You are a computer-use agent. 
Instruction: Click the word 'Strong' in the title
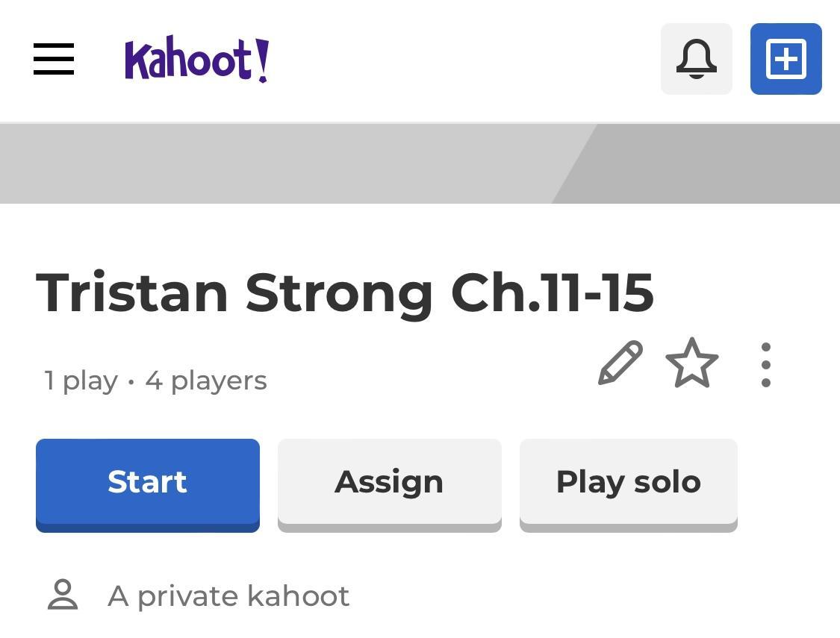tap(339, 293)
